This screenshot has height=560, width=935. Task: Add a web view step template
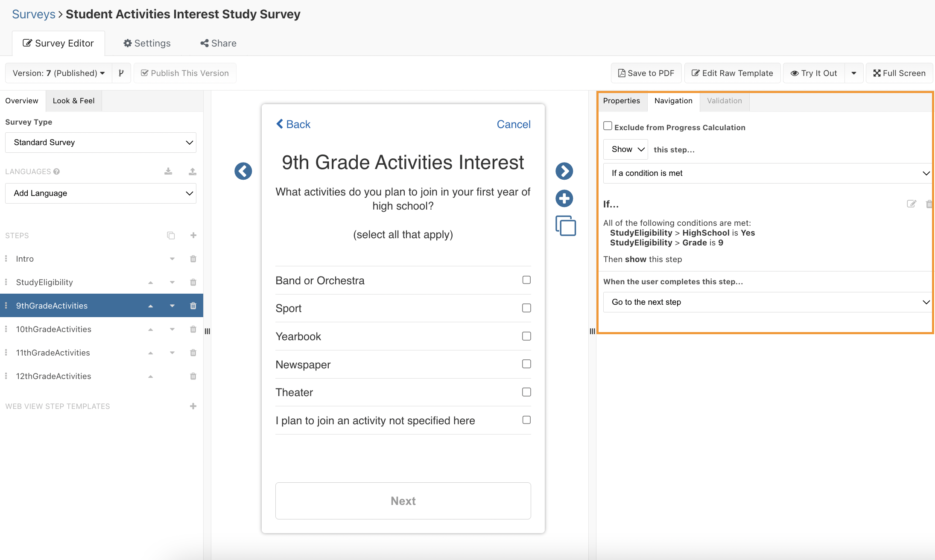193,406
